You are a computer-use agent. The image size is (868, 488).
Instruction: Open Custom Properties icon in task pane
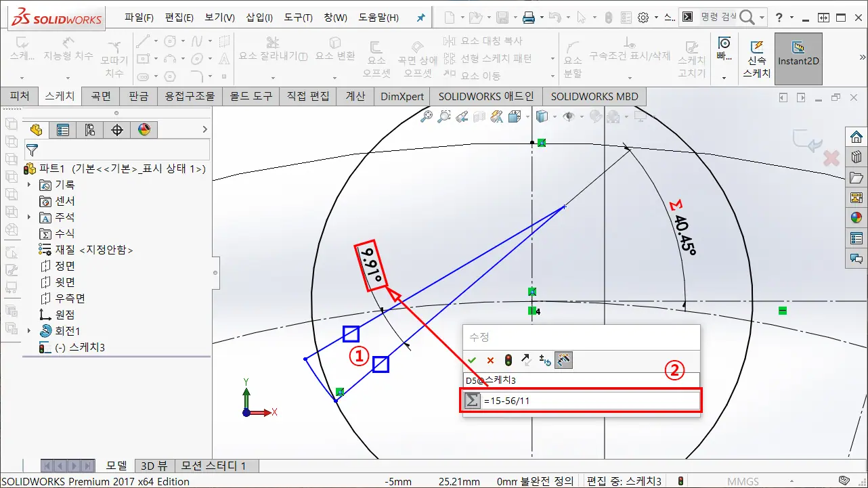click(x=856, y=238)
